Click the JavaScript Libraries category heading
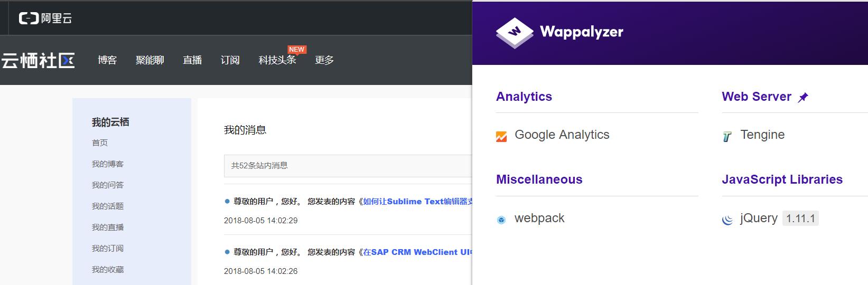The height and width of the screenshot is (285, 868). [782, 179]
